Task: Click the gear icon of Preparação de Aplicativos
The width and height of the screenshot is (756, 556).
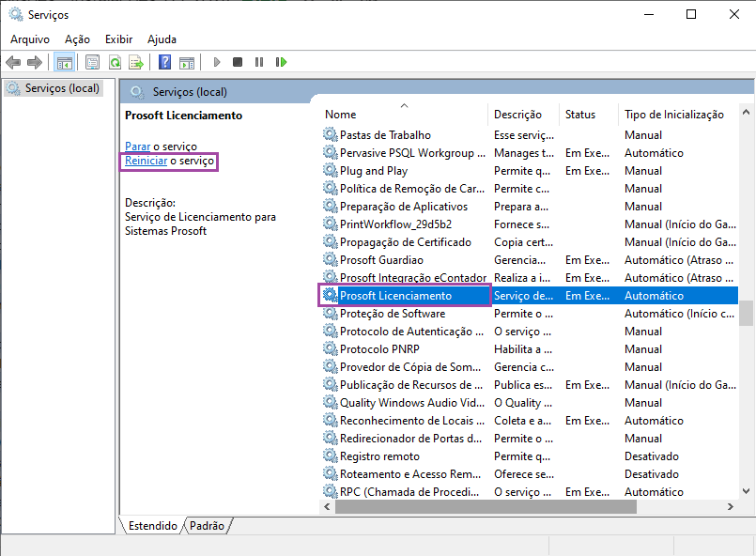Action: click(331, 207)
